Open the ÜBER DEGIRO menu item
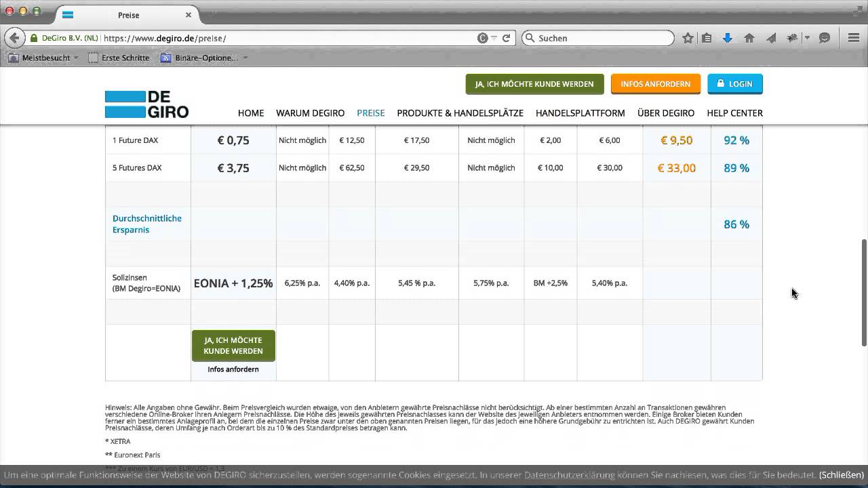Image resolution: width=868 pixels, height=488 pixels. click(x=666, y=113)
